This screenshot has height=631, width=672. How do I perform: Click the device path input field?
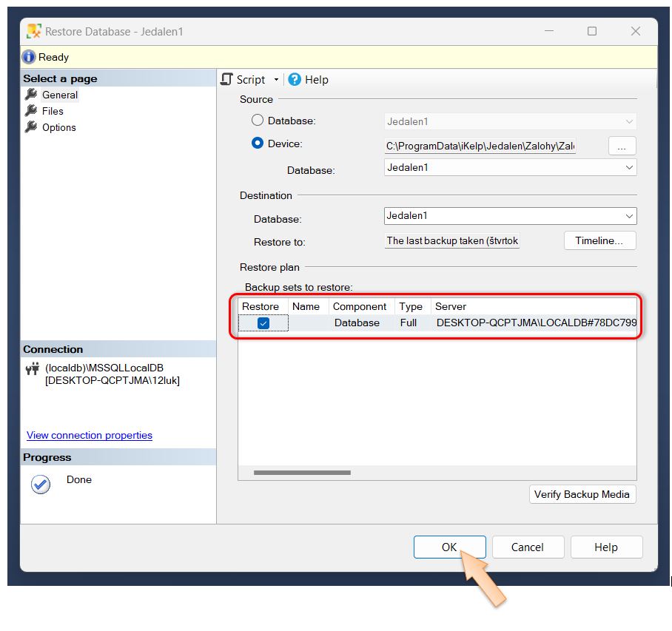pos(480,146)
